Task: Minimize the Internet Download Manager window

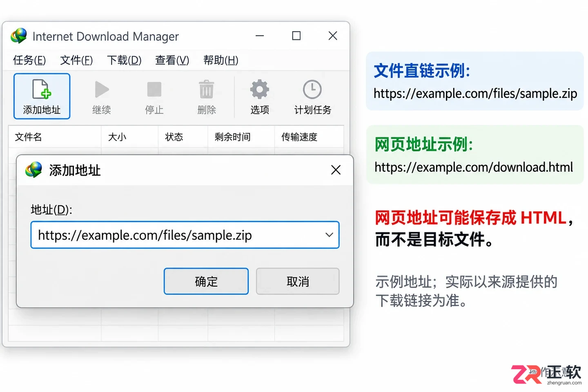Action: point(260,36)
